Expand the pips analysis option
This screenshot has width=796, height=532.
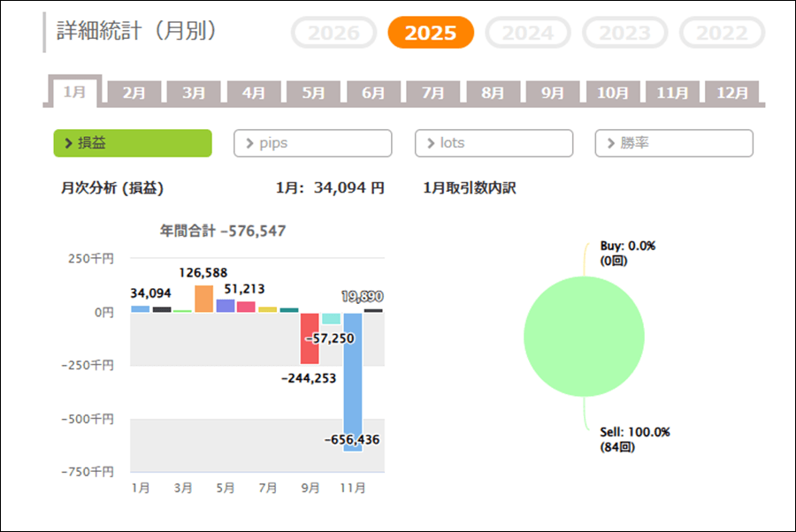pos(312,143)
